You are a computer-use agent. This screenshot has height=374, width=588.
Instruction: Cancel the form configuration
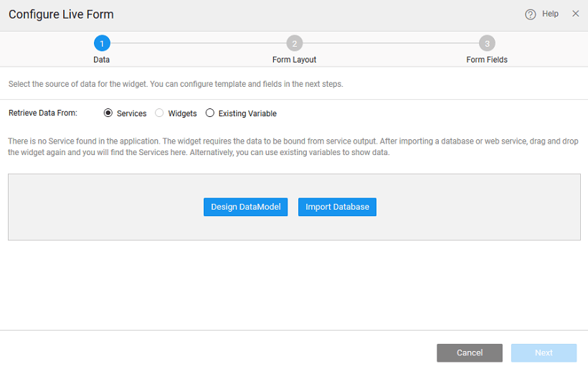coord(470,352)
